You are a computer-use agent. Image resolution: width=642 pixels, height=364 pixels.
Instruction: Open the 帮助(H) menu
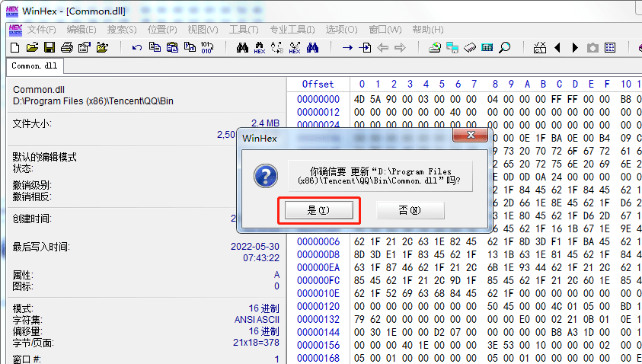pos(428,30)
